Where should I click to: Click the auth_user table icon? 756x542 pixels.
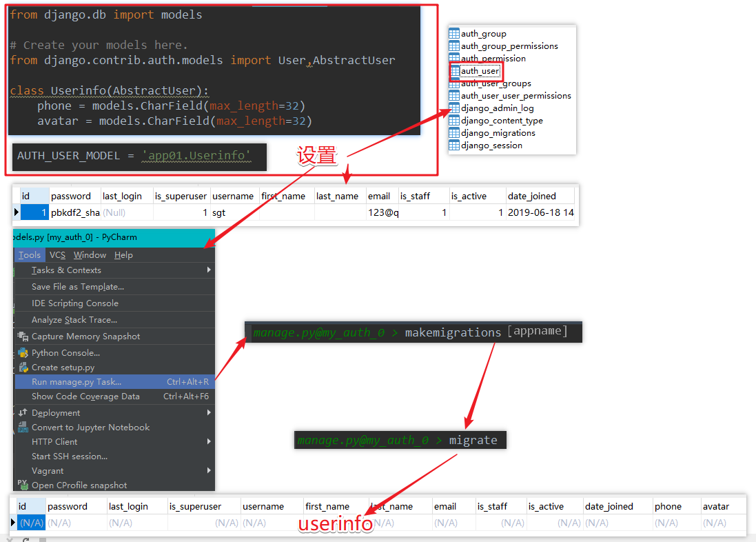coord(455,71)
